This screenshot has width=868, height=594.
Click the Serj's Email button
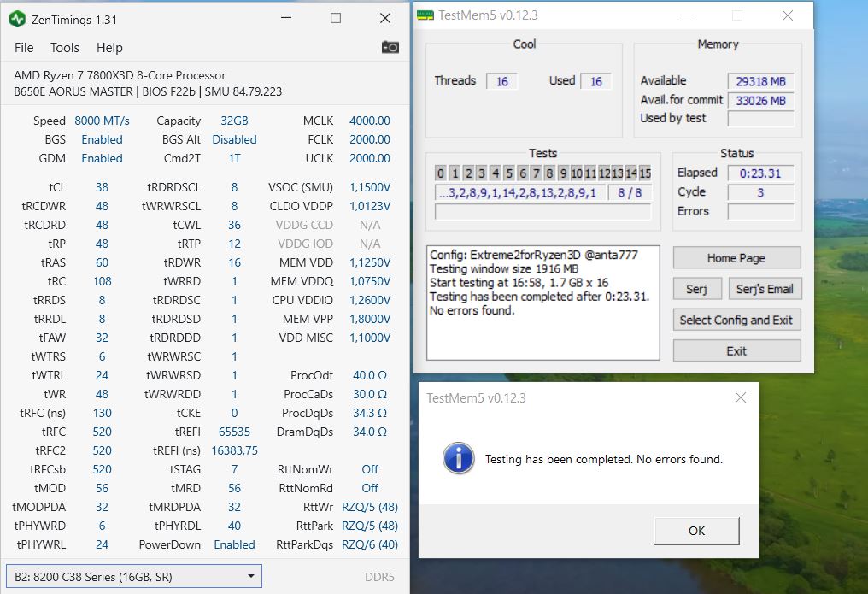point(765,289)
